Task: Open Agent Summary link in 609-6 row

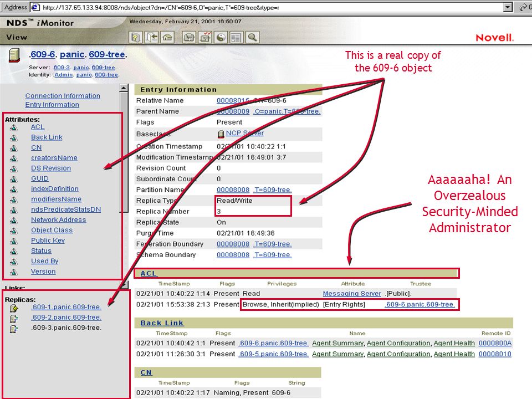Action: click(338, 343)
